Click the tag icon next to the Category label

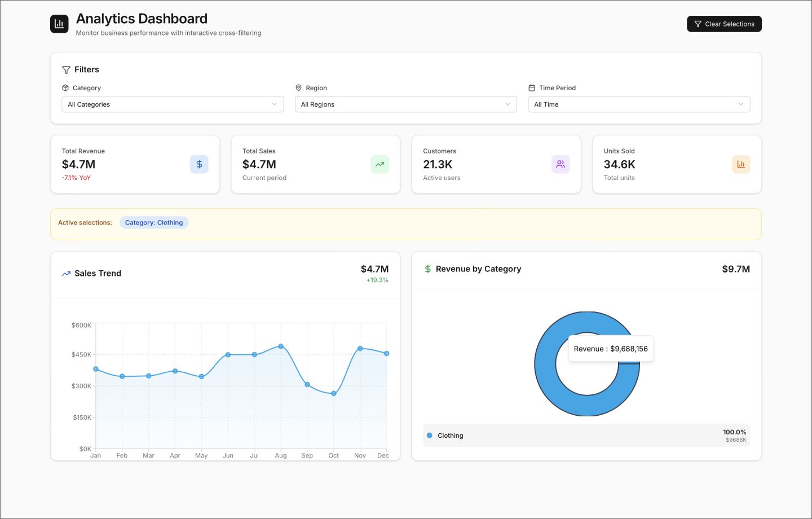tap(65, 88)
